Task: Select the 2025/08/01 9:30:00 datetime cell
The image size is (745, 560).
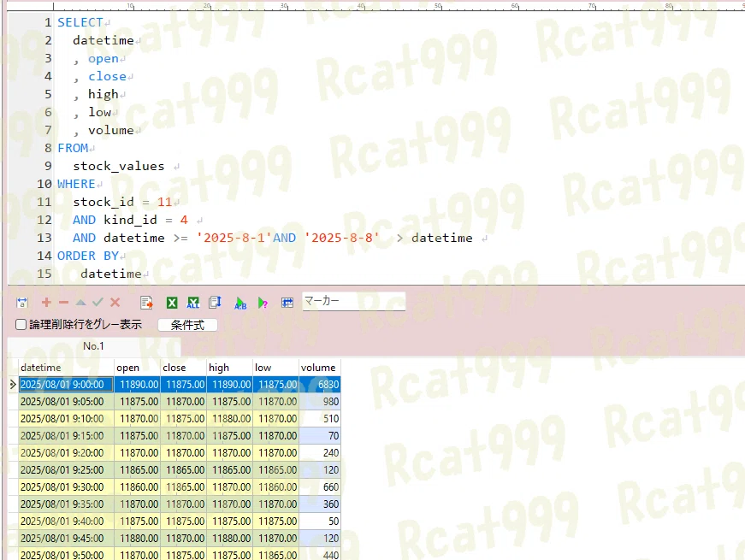Action: tap(66, 486)
